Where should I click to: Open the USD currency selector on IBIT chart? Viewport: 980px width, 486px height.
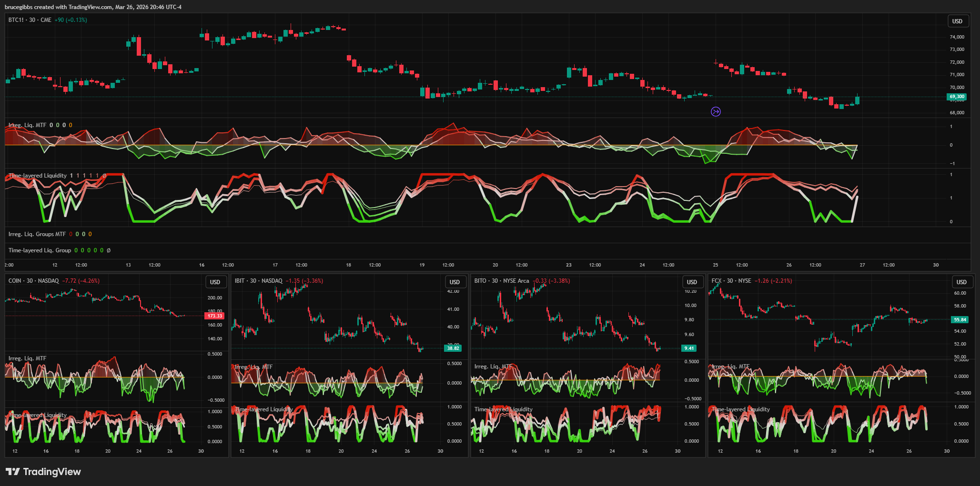[455, 282]
